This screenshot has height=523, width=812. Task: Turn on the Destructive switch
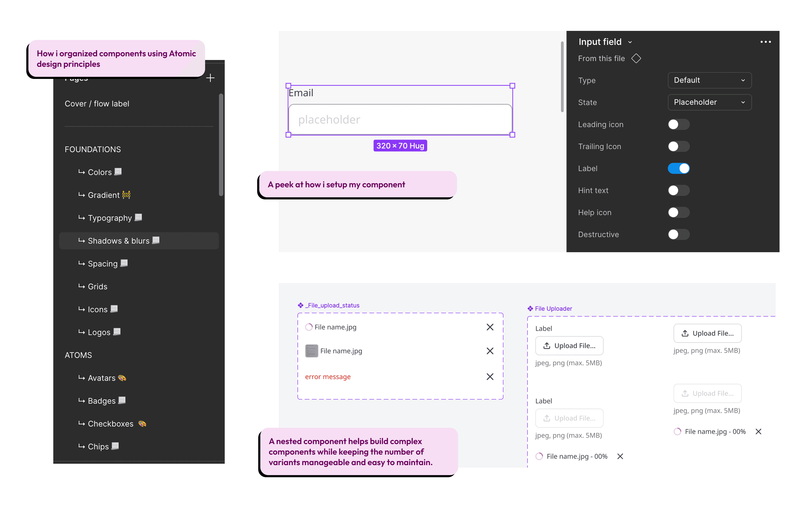tap(678, 234)
